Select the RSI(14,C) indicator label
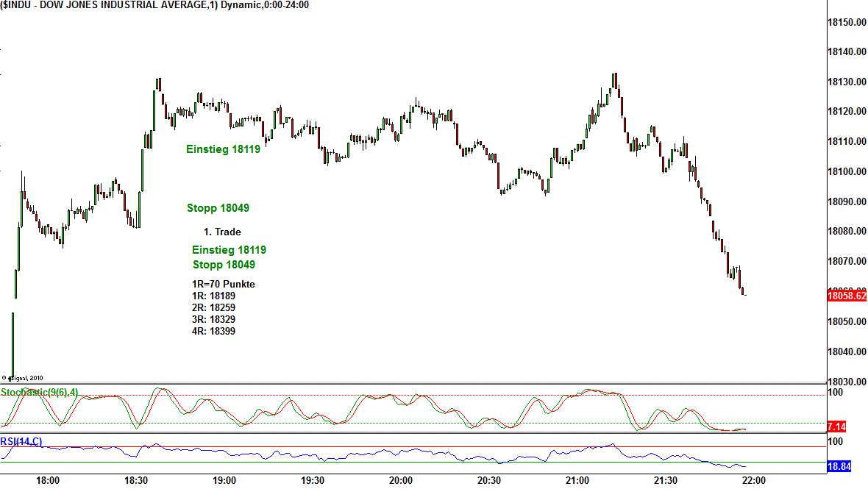This screenshot has height=489, width=868. coord(21,441)
